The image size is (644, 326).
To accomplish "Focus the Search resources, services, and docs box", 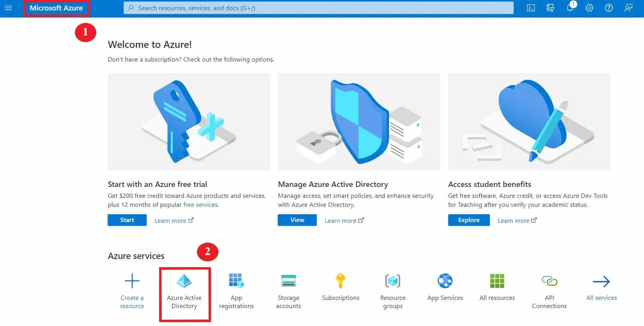I will pos(318,8).
